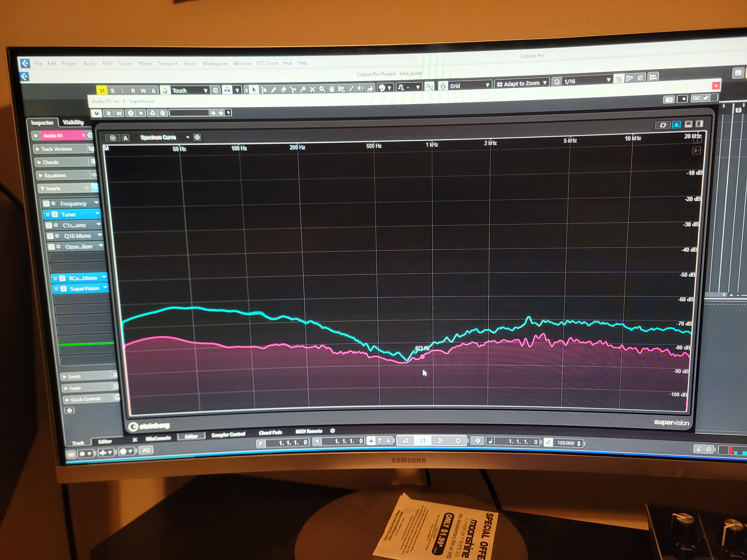The image size is (747, 560).
Task: Toggle Read automation in main toolbar
Action: [133, 91]
